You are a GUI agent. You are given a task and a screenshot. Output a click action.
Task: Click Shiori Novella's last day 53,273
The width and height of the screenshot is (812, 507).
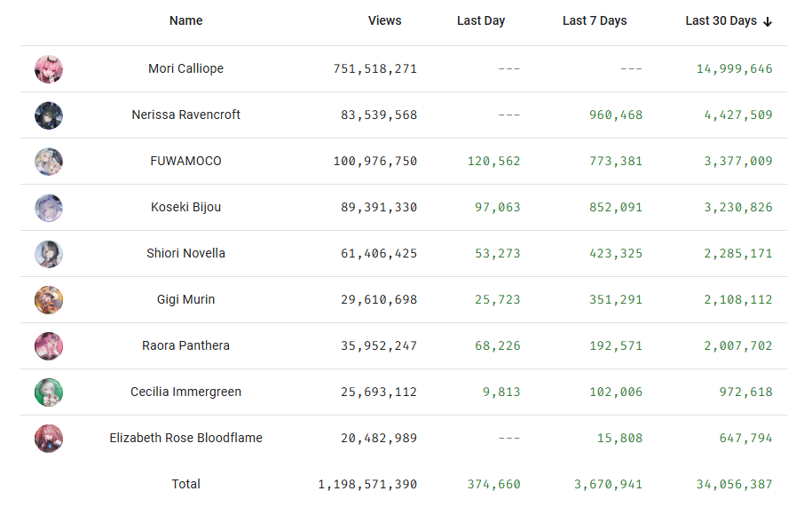[497, 254]
